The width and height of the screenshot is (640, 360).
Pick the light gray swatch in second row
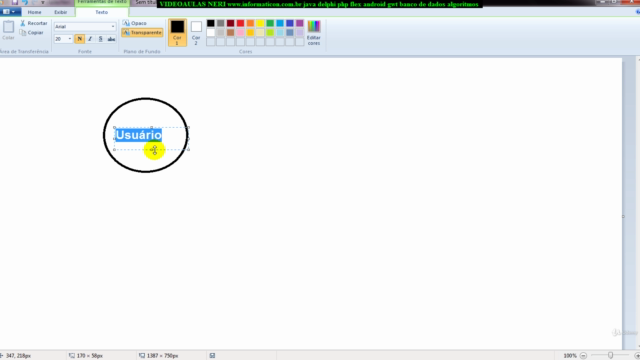(x=220, y=33)
